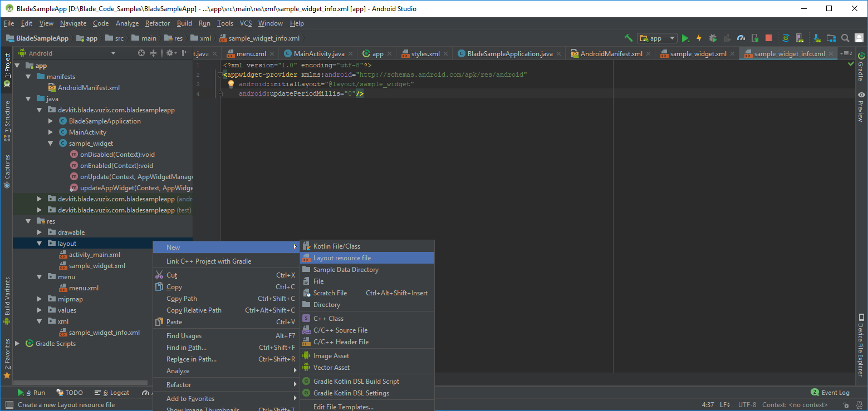Open the SDK Manager download icon
Viewport: 868px width, 411px height.
[x=816, y=38]
